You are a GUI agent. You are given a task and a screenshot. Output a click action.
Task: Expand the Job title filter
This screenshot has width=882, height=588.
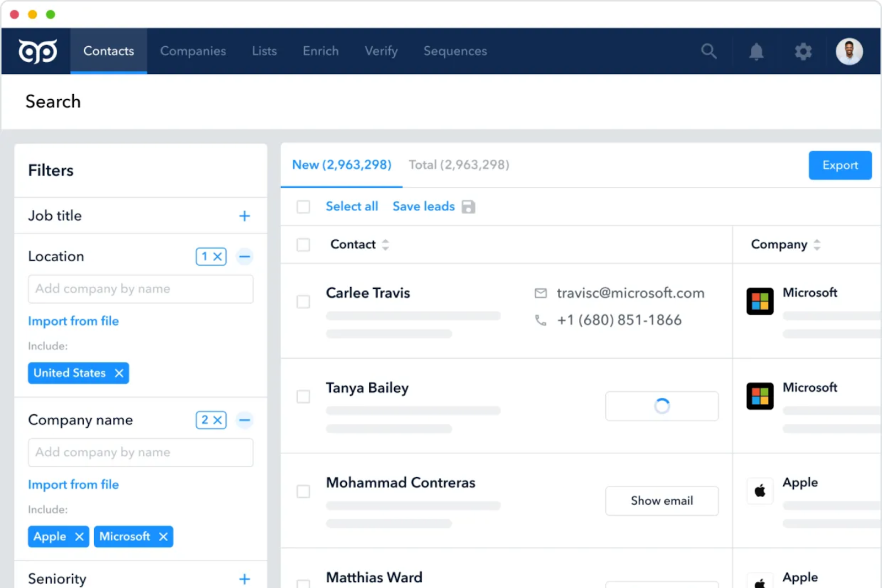[x=245, y=216]
